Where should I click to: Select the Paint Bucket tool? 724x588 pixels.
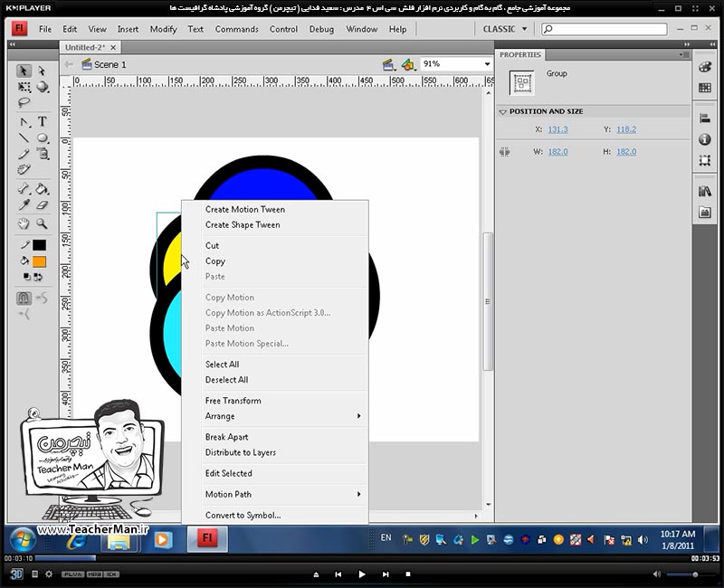pos(42,189)
